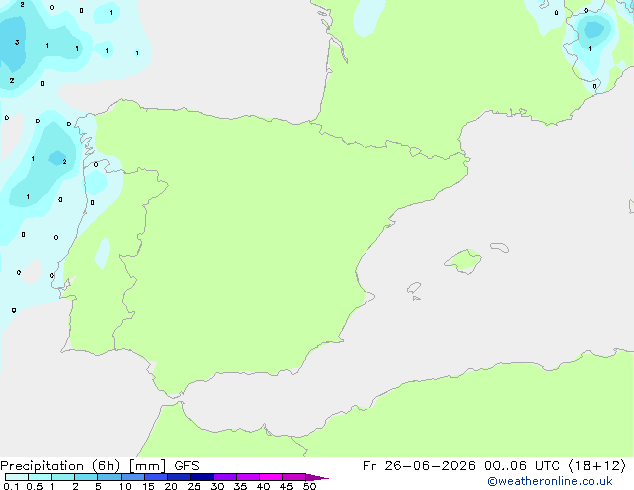Click the 15–20 mm legend swatch

point(156,477)
